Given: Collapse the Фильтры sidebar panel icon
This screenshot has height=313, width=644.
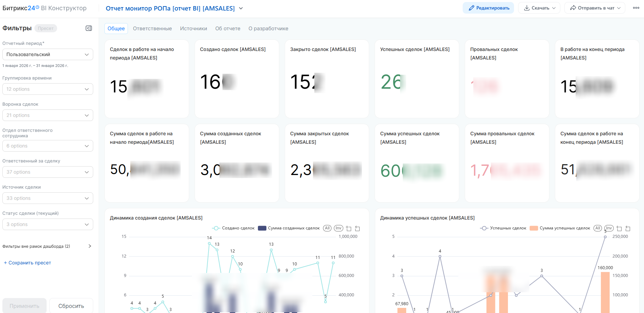Looking at the screenshot, I should 89,28.
